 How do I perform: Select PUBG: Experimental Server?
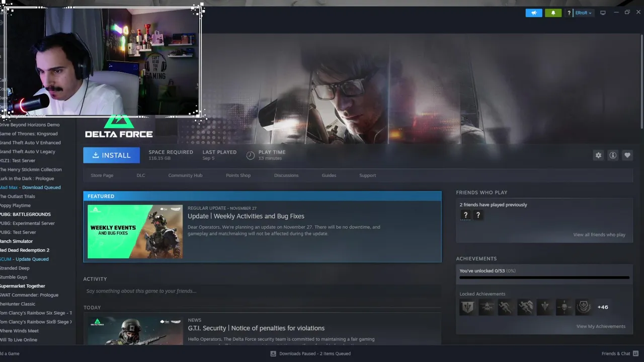[27, 223]
